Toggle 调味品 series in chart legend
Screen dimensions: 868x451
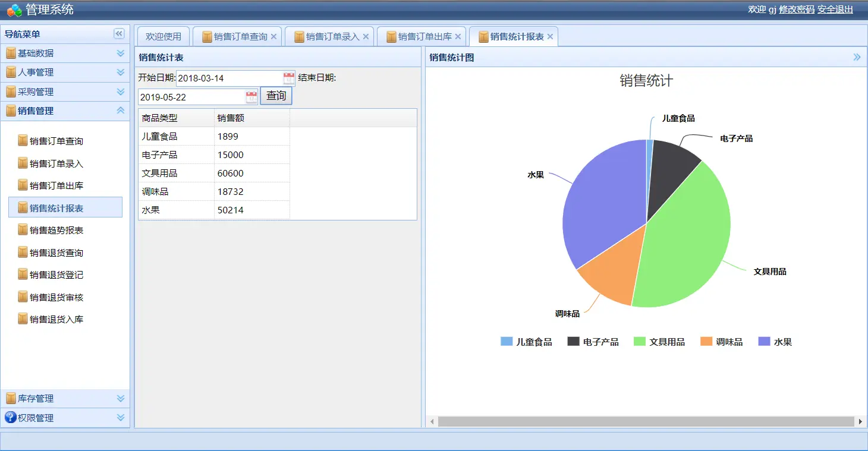click(x=722, y=342)
